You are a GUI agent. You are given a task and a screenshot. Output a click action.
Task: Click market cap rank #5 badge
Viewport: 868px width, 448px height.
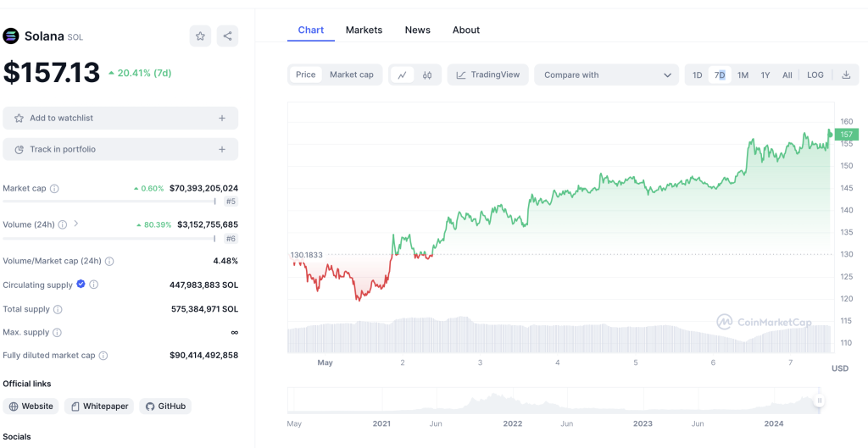(231, 202)
